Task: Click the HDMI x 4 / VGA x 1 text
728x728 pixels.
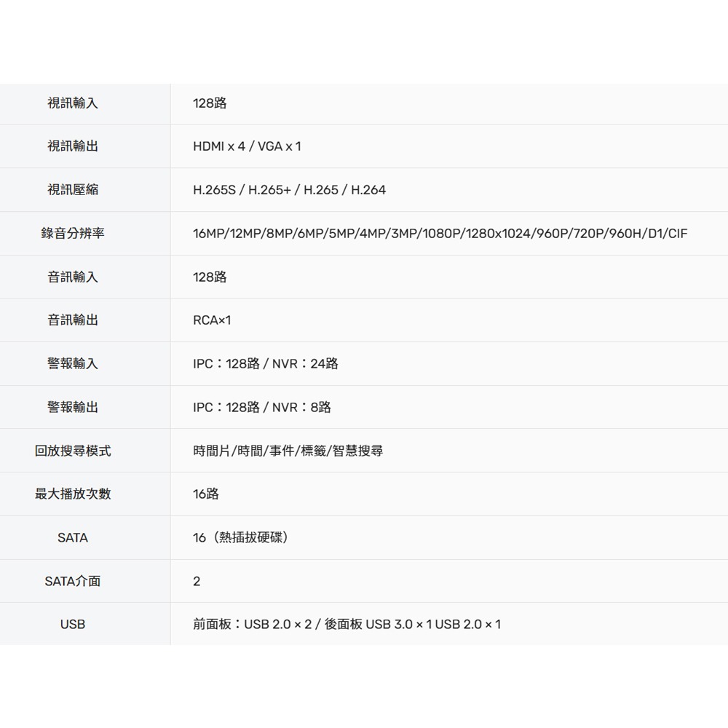Action: pos(248,146)
